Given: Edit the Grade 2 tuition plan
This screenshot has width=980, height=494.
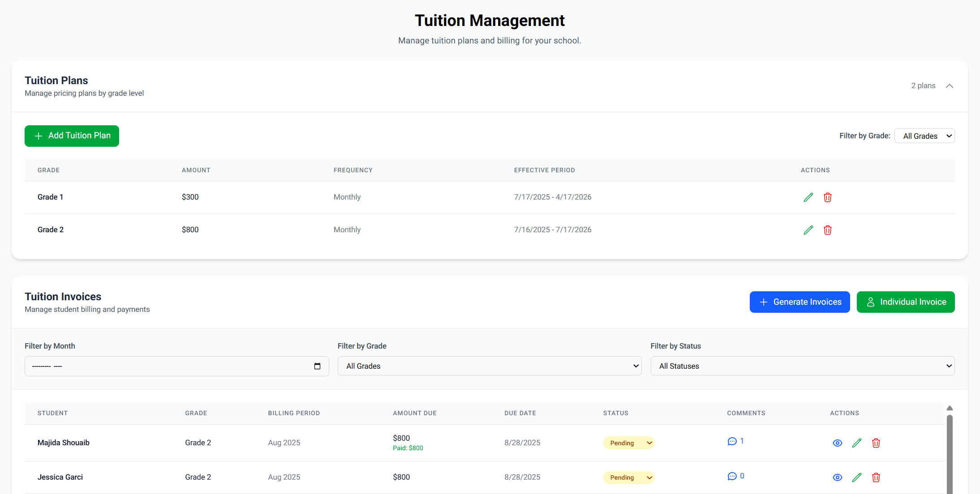Looking at the screenshot, I should click(808, 230).
